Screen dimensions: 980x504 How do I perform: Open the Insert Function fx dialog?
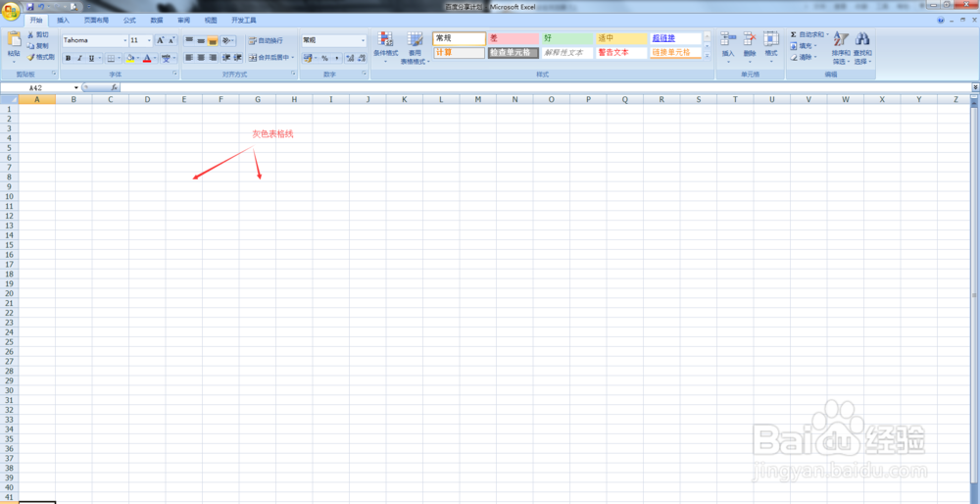pos(115,87)
